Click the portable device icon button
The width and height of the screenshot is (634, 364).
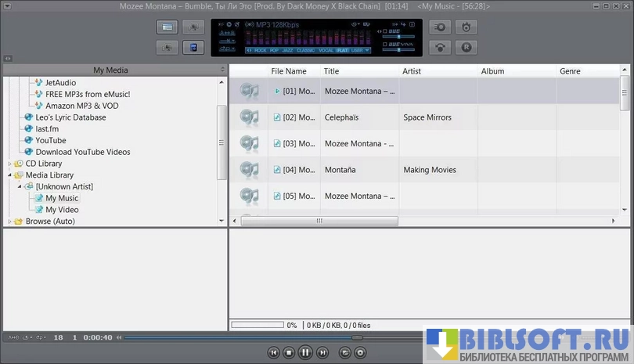[191, 47]
